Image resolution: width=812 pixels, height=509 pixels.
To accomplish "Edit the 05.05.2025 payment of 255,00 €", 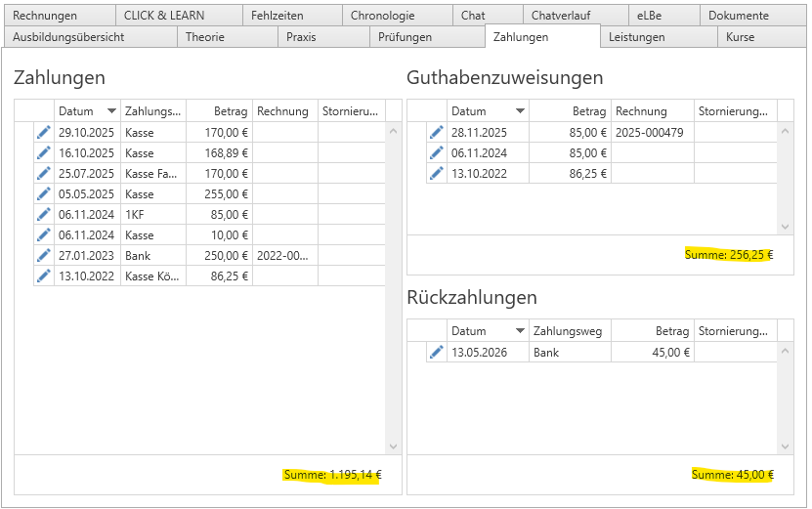I will coord(44,194).
